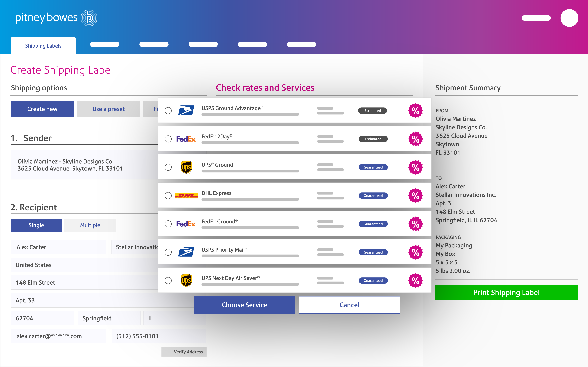Click the Verify Address button
Screen dimensions: 588x367
(x=184, y=351)
